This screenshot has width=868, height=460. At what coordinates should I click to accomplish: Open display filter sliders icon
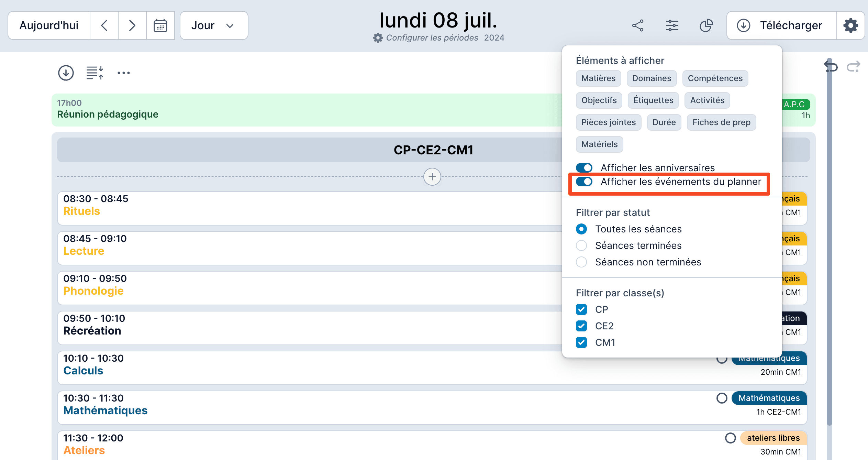click(672, 25)
